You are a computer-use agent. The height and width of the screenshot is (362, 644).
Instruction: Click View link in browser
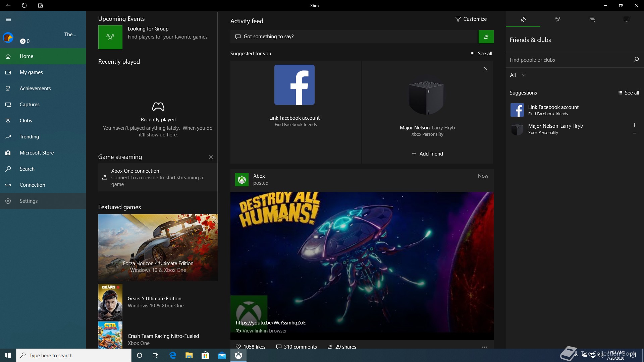tap(261, 331)
